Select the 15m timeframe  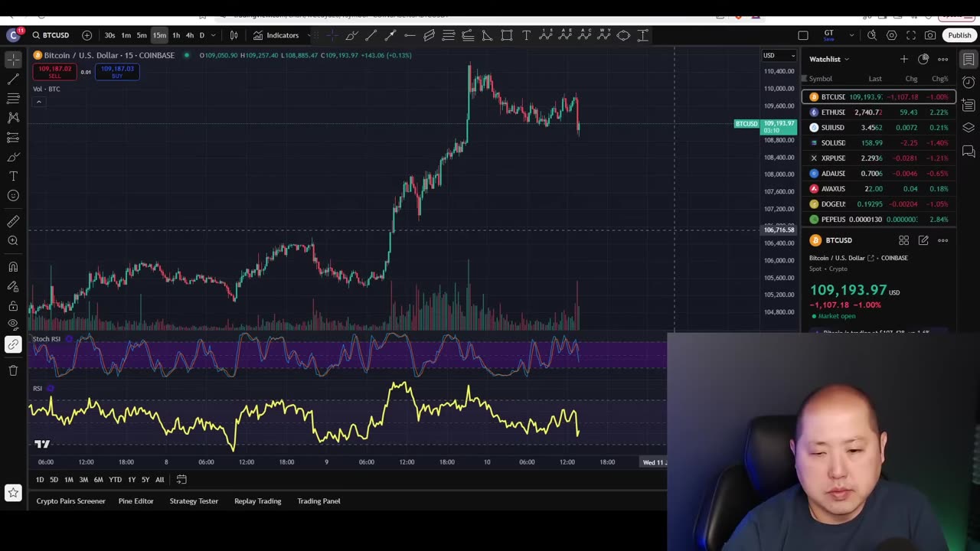[x=159, y=35]
